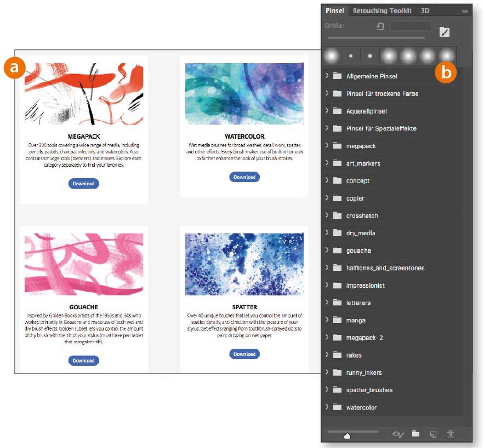Screen dimensions: 484x448
Task: Click the GOUACHE pink strokes preview
Action: tap(84, 264)
